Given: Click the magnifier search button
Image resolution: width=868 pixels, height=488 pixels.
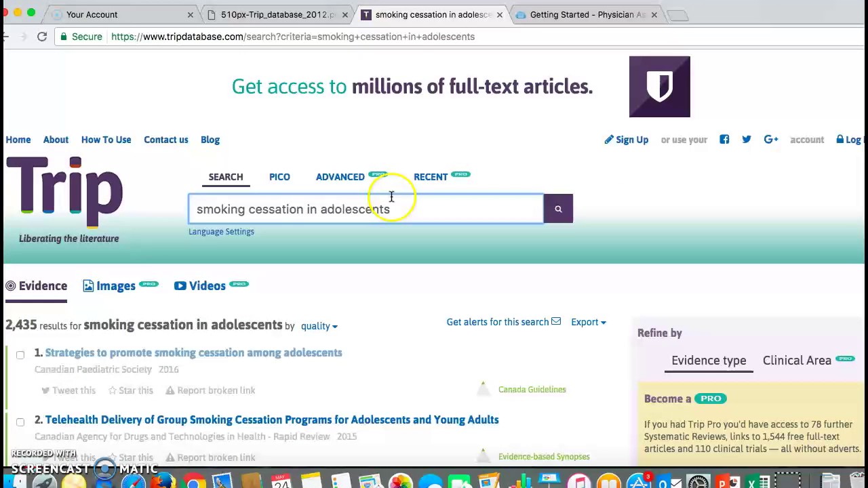Looking at the screenshot, I should click(558, 209).
